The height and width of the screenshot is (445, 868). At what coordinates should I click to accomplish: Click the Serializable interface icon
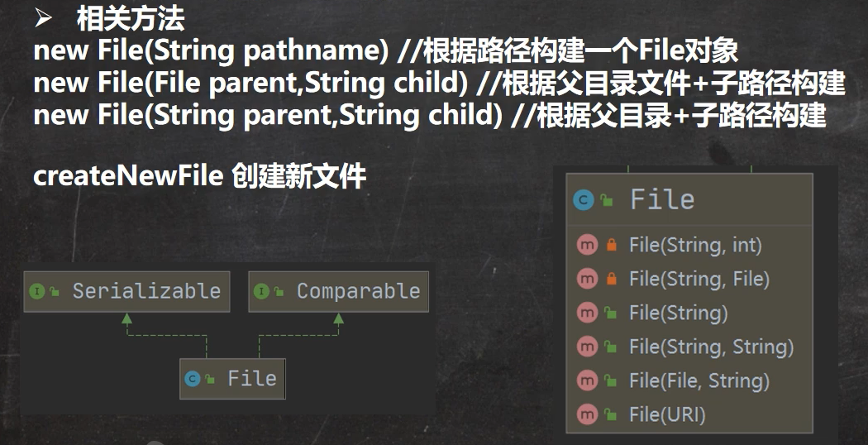pos(36,291)
